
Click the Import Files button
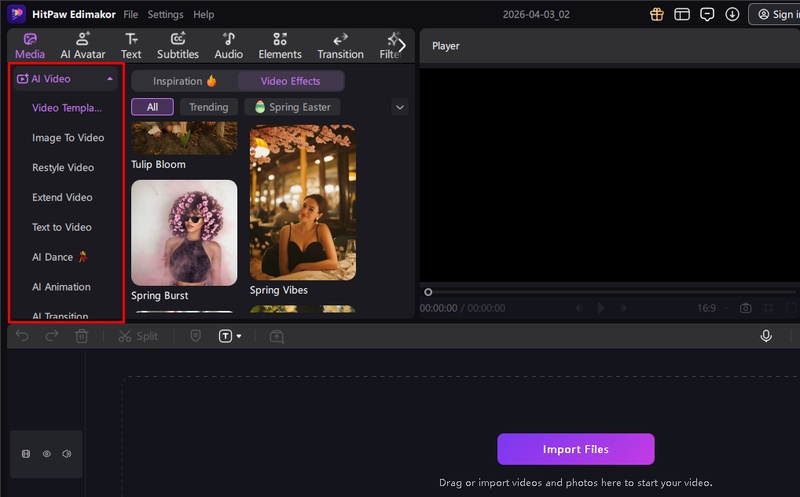pos(575,449)
